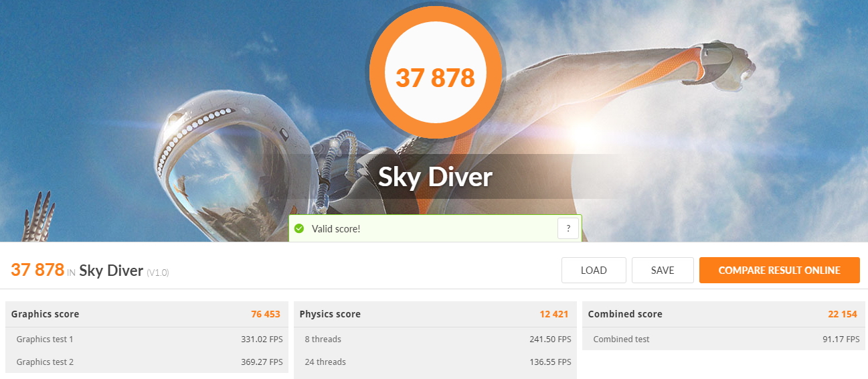This screenshot has width=868, height=379.
Task: Select the 8 threads row label
Action: pyautogui.click(x=323, y=339)
